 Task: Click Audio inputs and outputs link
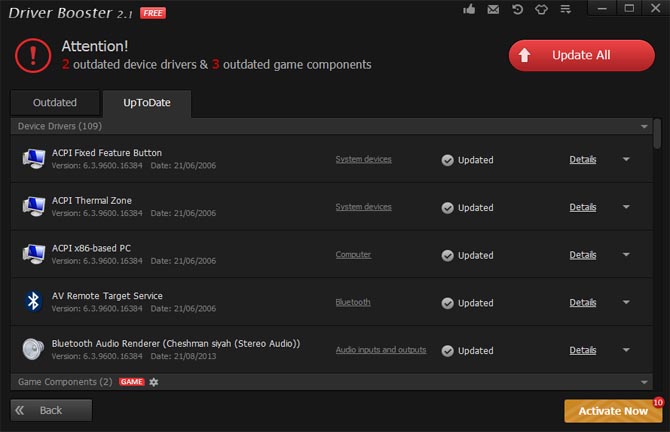click(381, 350)
